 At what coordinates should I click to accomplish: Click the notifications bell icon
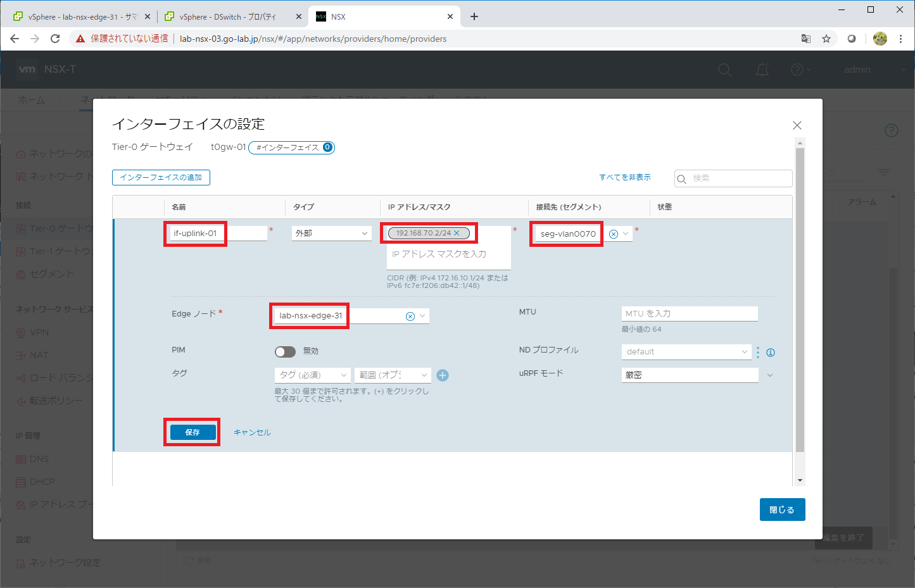coord(762,70)
